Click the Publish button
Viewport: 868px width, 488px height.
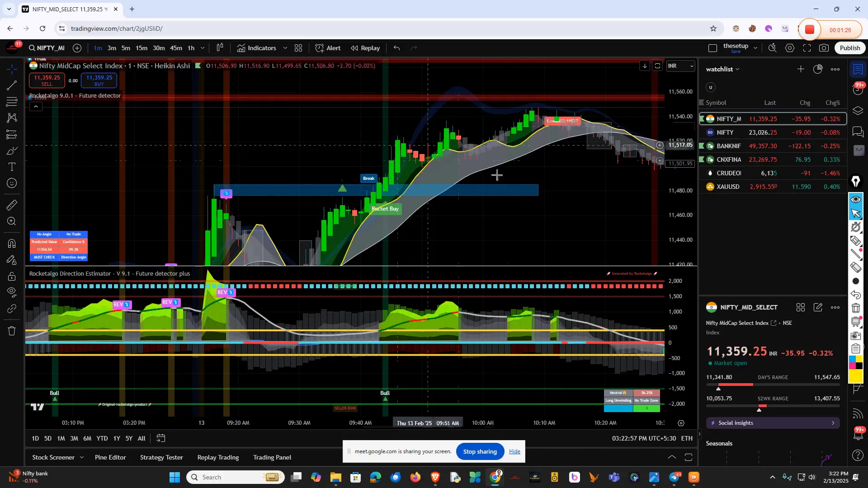(x=849, y=47)
